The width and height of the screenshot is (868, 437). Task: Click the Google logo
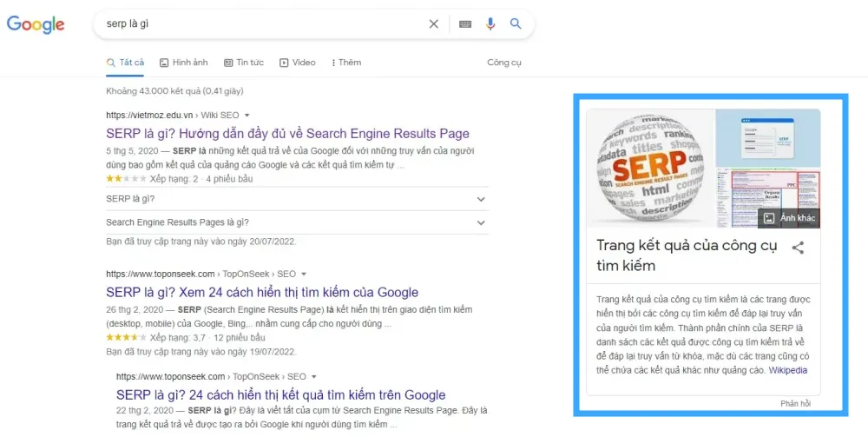pyautogui.click(x=36, y=24)
